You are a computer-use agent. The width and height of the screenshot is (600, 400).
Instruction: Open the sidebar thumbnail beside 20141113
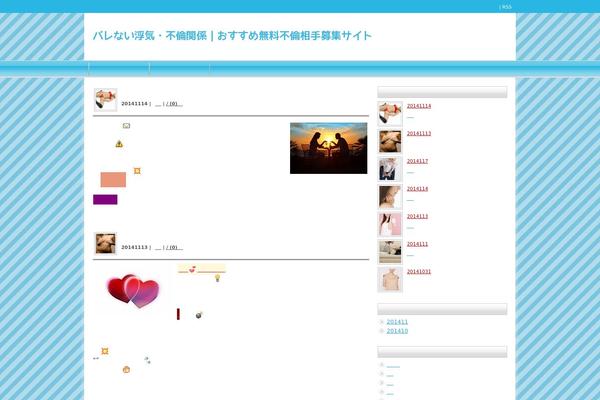(x=390, y=141)
